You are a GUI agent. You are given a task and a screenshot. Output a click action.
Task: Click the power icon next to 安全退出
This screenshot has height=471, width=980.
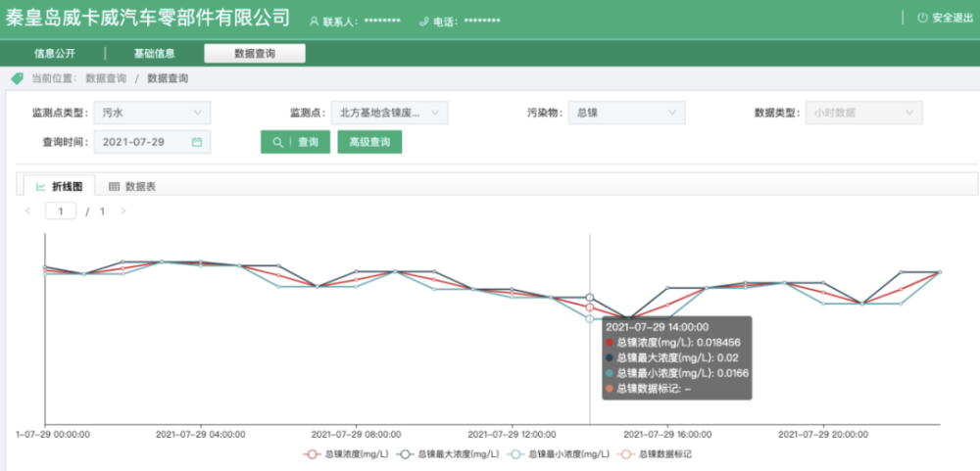pos(922,18)
